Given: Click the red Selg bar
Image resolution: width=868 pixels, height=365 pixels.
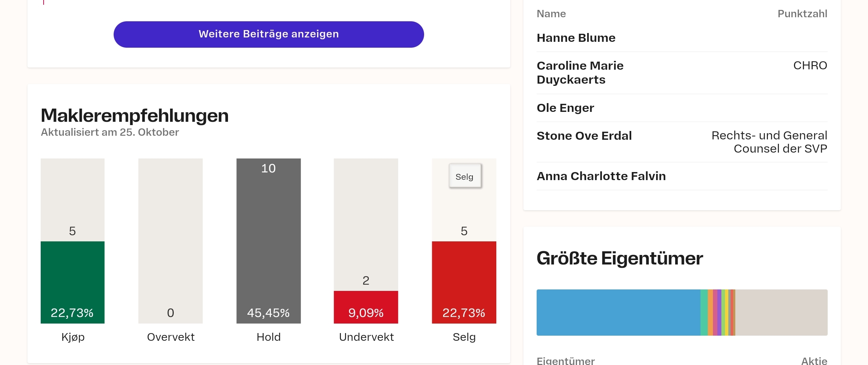Looking at the screenshot, I should click(464, 282).
